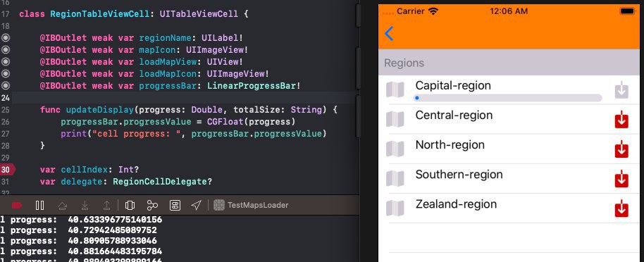Click the RegionTableViewCell class name

tap(99, 14)
